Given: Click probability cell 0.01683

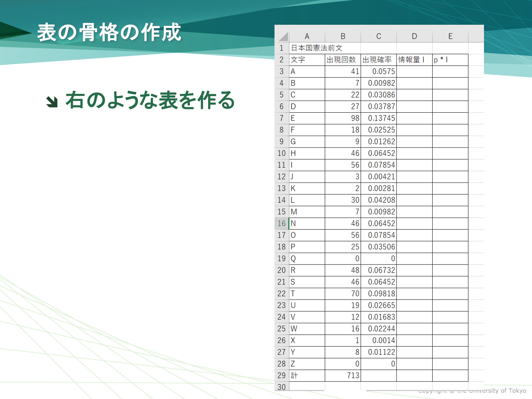Looking at the screenshot, I should [379, 317].
